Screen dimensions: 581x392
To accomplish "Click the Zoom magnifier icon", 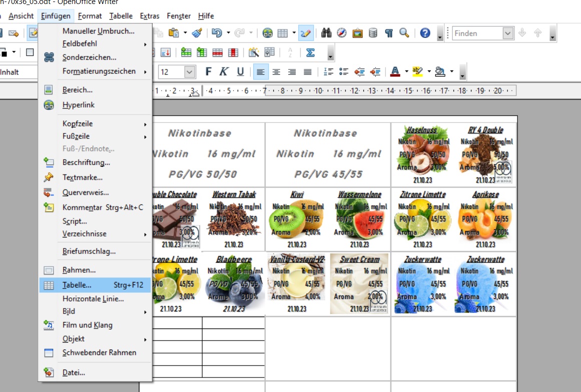I will 404,33.
